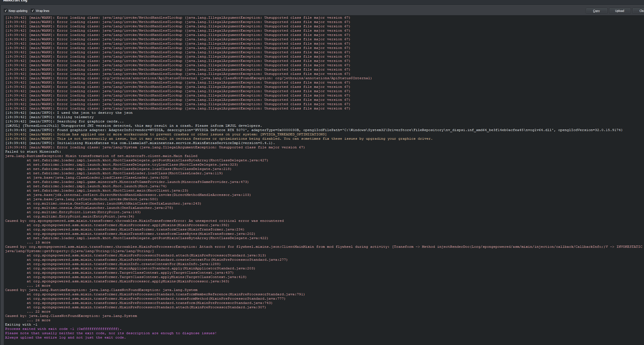The width and height of the screenshot is (644, 345).
Task: Click the 'Always upload the entire log' line
Action: click(65, 337)
